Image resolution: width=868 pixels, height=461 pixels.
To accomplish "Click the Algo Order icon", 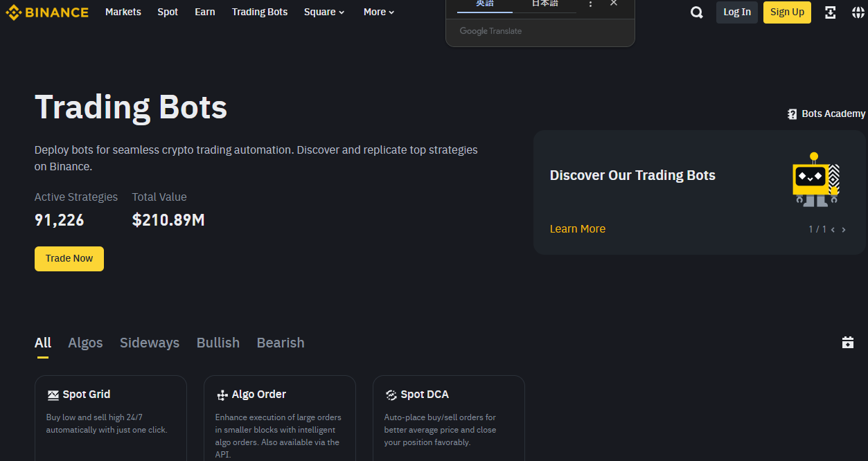I will coord(222,395).
